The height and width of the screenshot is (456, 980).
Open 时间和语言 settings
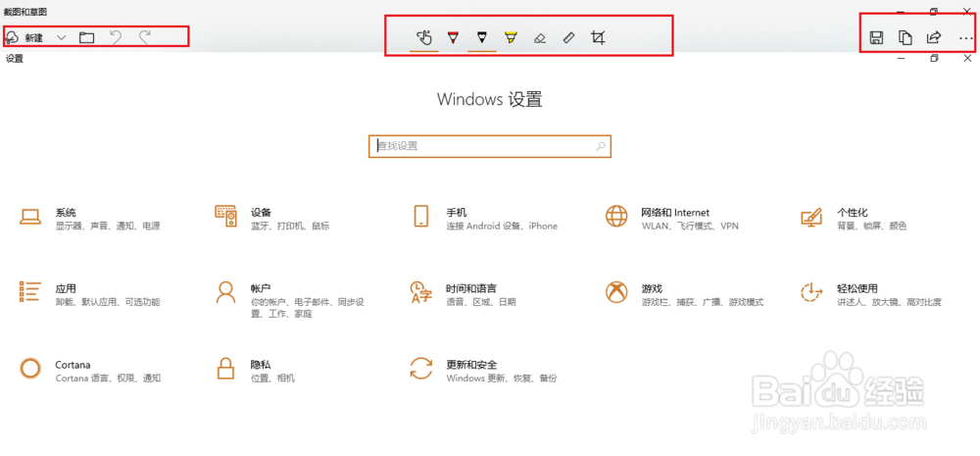tap(463, 294)
